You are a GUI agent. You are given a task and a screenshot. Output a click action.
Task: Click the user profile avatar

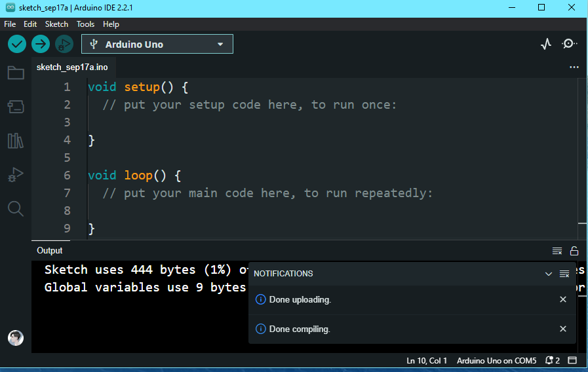(x=16, y=338)
